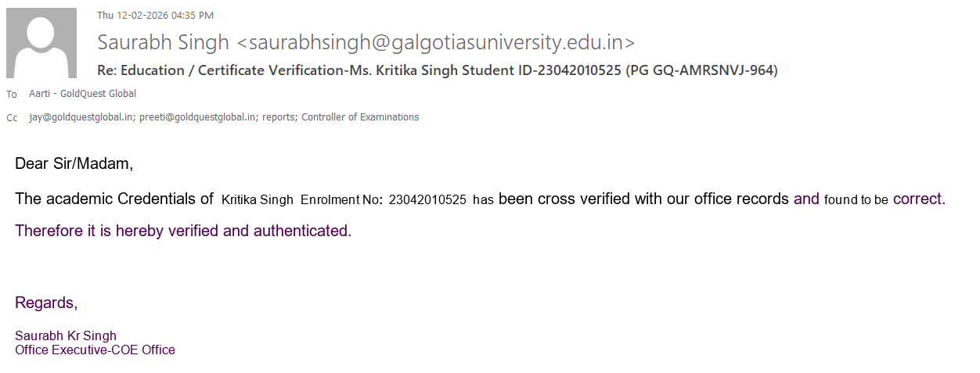Select Cc recipient Controller of Examinations
Screen dimensions: 980x373
click(x=360, y=117)
